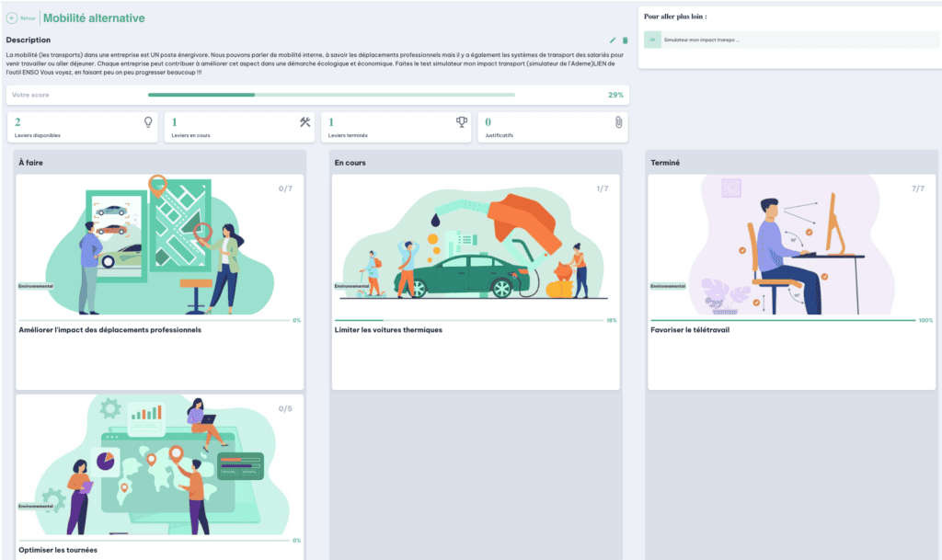Open the 'Optimiser les tournées' card title
Screen dimensions: 942x560
click(x=57, y=550)
